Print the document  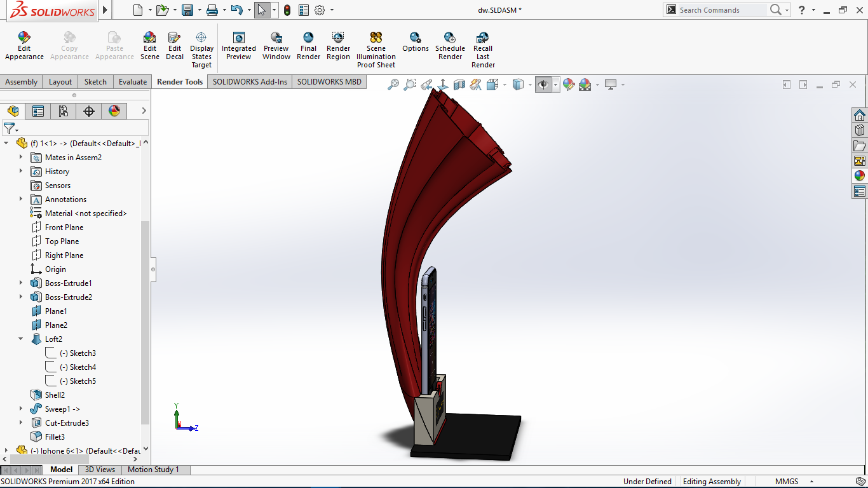(x=212, y=10)
